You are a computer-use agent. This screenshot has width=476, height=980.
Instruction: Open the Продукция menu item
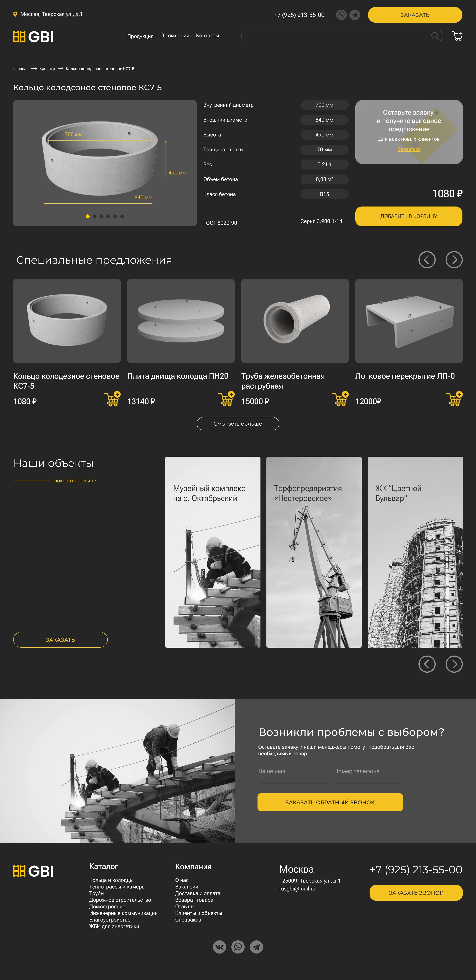click(x=140, y=36)
